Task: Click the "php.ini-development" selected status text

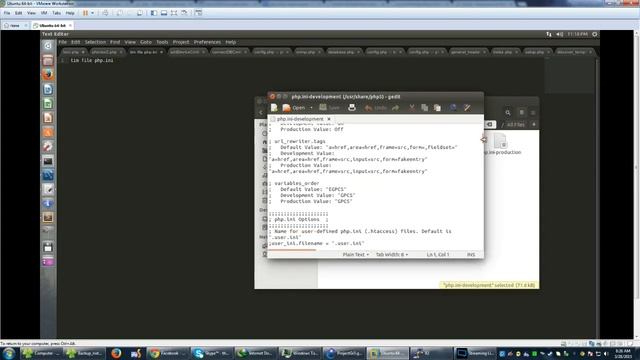Action: coord(489,285)
